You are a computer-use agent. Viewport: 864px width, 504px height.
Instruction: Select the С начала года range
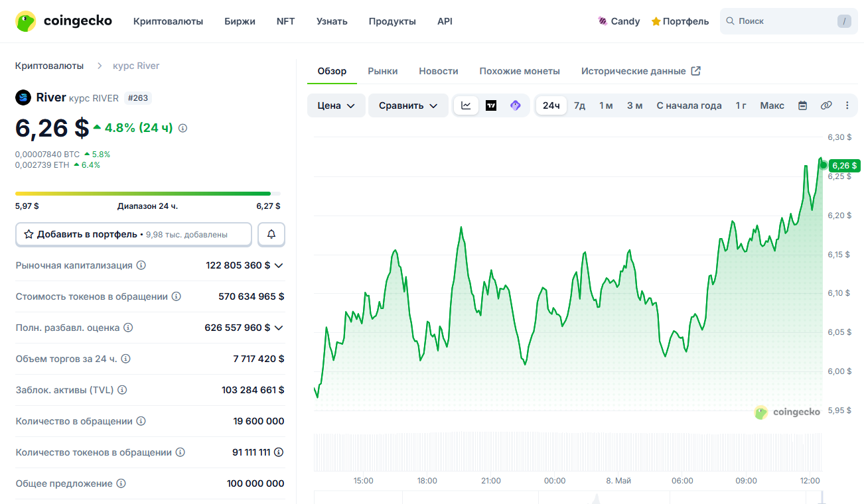coord(689,105)
